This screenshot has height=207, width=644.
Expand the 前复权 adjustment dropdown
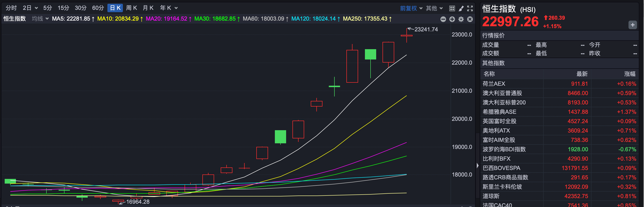pos(411,8)
